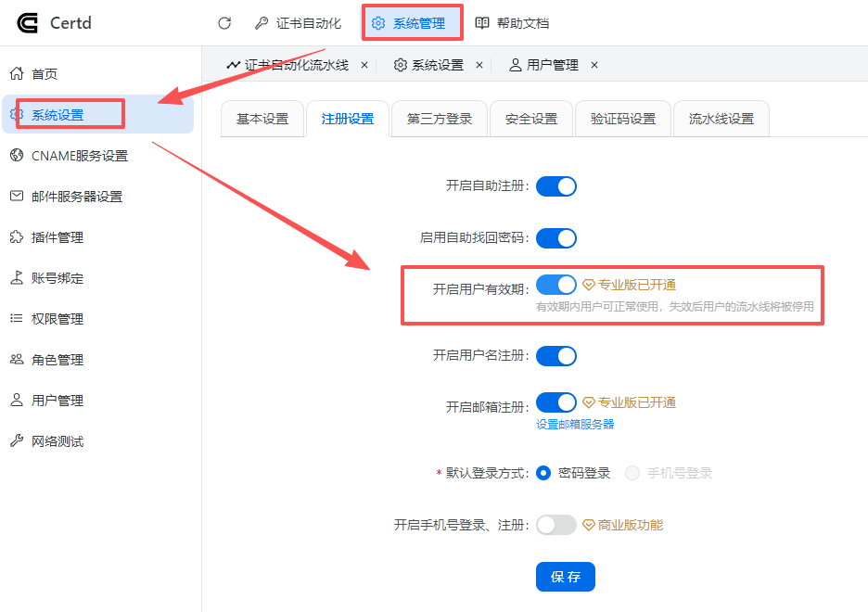Viewport: 868px width, 612px height.
Task: Enable 开启手机号登录、注册 toggle
Action: 555,524
